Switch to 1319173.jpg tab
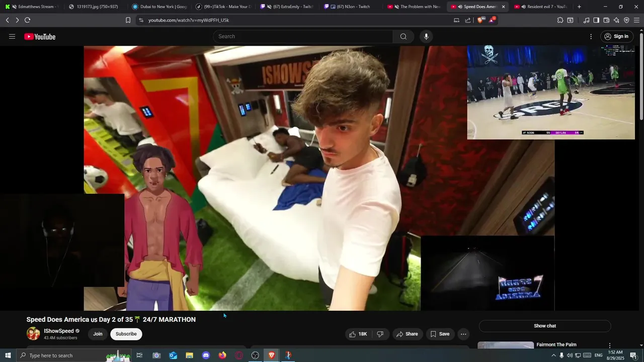The width and height of the screenshot is (644, 362). pyautogui.click(x=96, y=7)
